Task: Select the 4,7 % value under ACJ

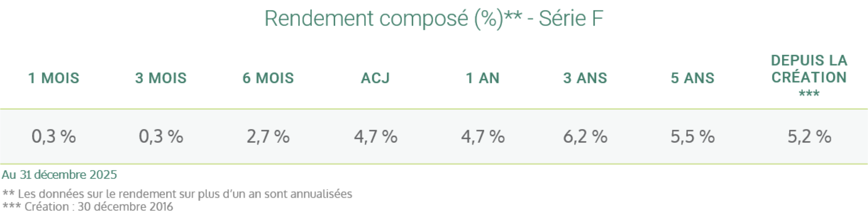Action: (x=376, y=137)
